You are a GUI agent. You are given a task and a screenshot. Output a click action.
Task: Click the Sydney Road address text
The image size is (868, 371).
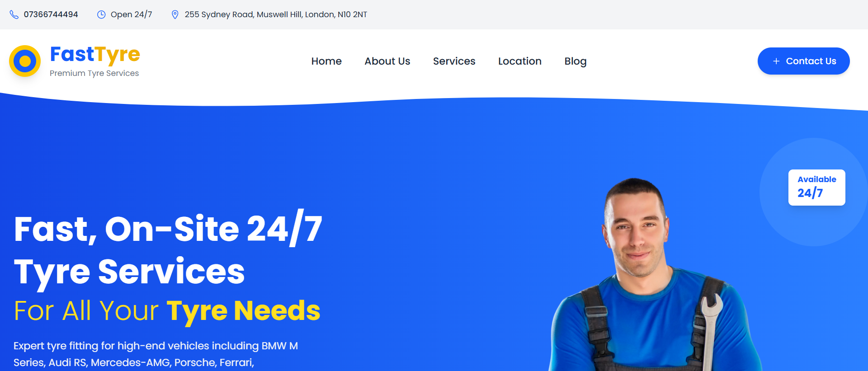(276, 14)
